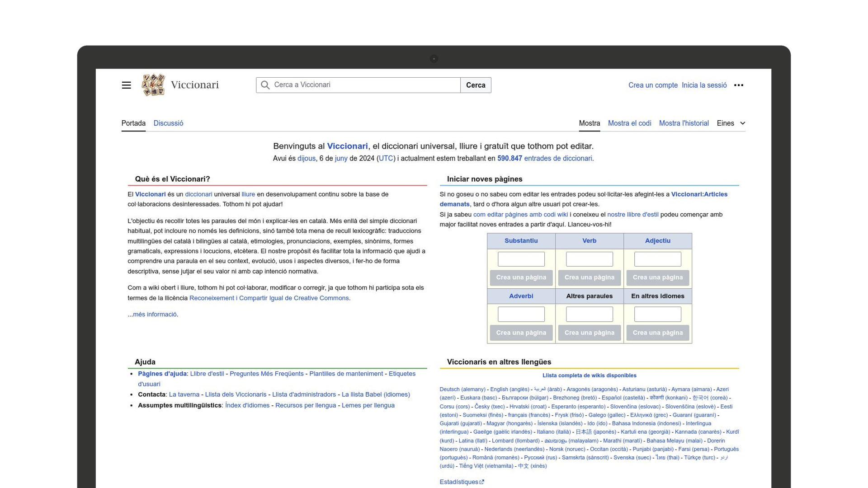868x488 pixels.
Task: Click Crea una pàgina under Adverbi
Action: (521, 333)
